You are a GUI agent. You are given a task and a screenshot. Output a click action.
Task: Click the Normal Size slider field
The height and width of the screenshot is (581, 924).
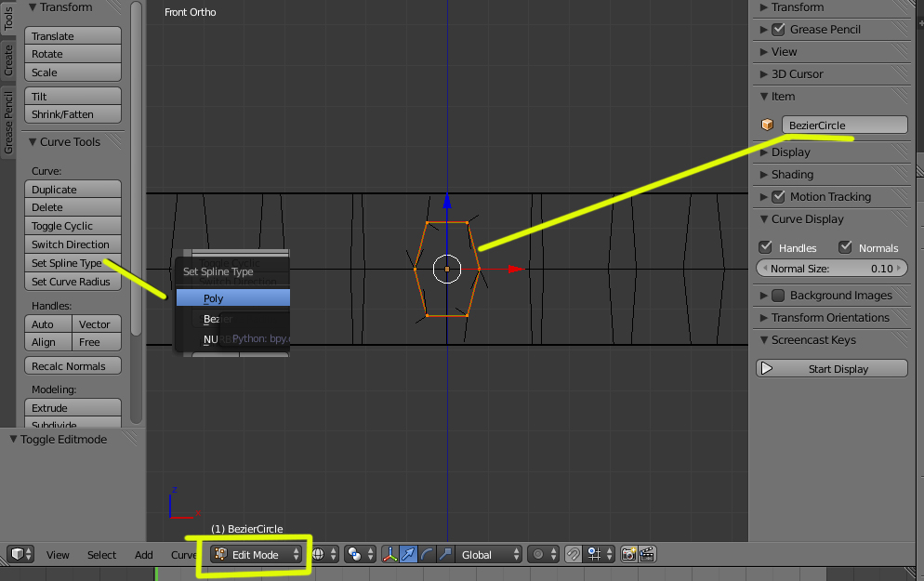coord(831,269)
